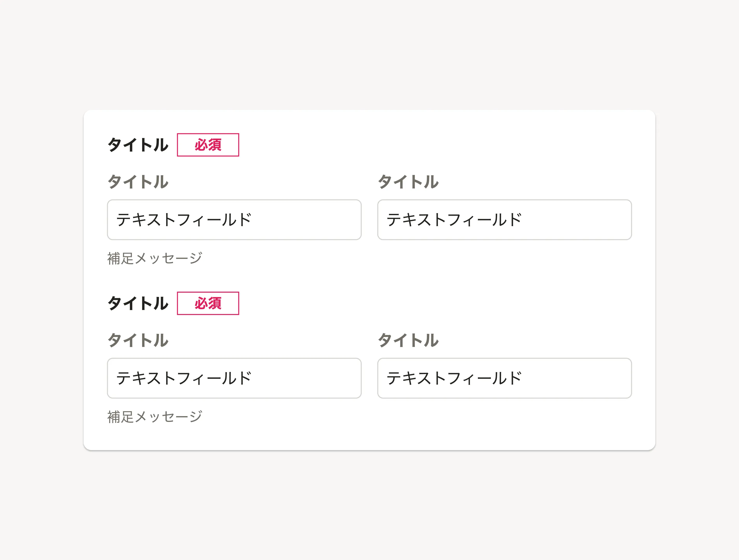This screenshot has width=739, height=560.
Task: Focus the lower-right テキストフィールド input
Action: (x=504, y=378)
